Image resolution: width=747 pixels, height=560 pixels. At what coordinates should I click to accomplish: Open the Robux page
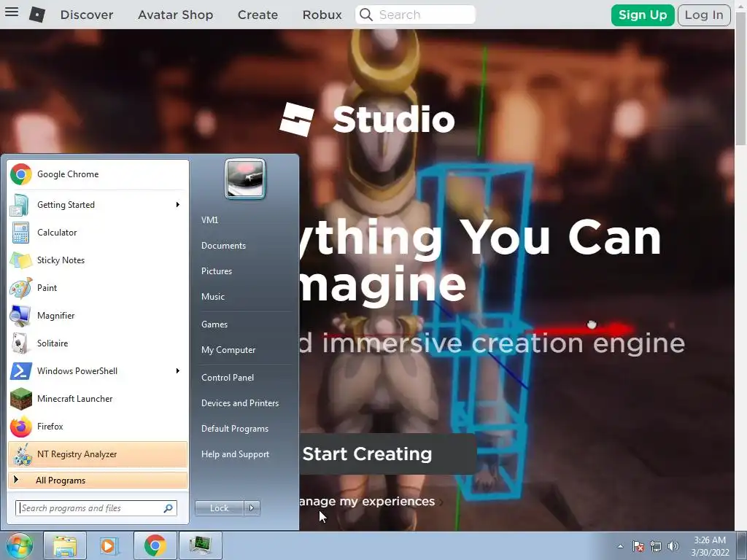(322, 15)
